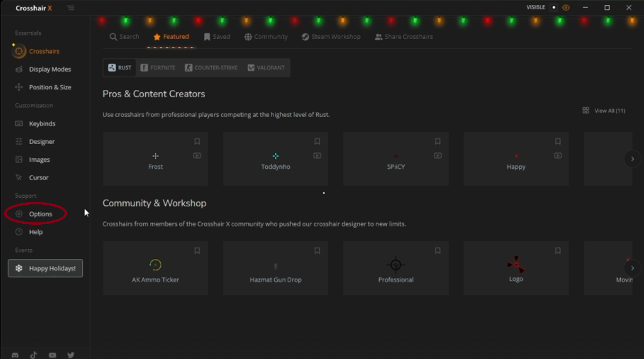Screen dimensions: 644x359
Task: Switch to the Saved tab
Action: [x=217, y=36]
